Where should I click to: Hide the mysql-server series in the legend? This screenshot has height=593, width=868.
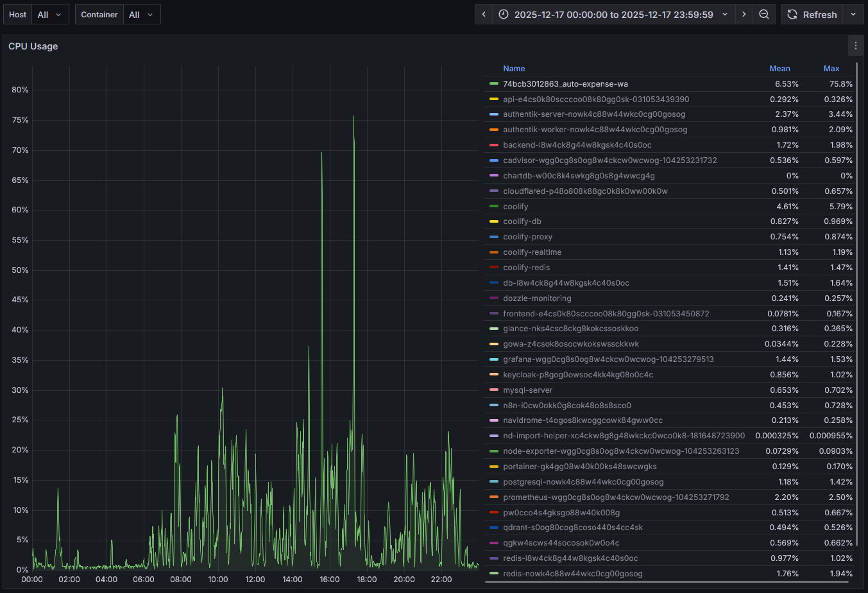tap(528, 390)
